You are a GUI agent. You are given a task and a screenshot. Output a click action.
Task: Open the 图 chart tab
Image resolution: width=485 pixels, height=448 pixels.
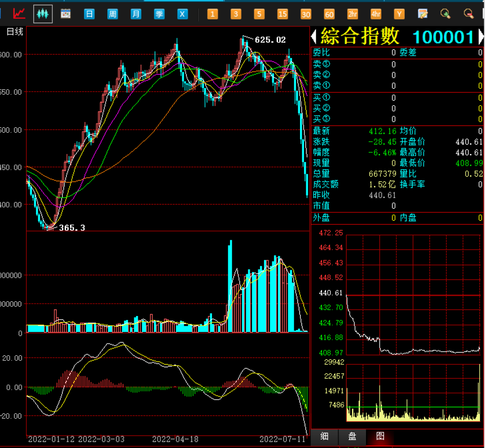380,436
